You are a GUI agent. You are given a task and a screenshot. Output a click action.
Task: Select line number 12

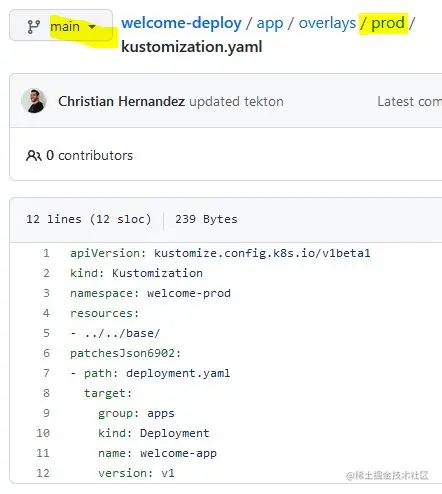tap(43, 473)
